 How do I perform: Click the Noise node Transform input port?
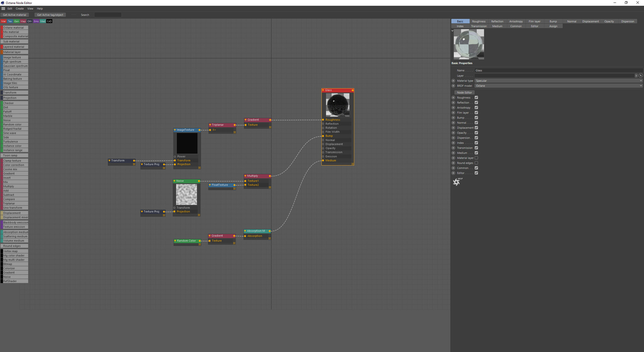(174, 208)
